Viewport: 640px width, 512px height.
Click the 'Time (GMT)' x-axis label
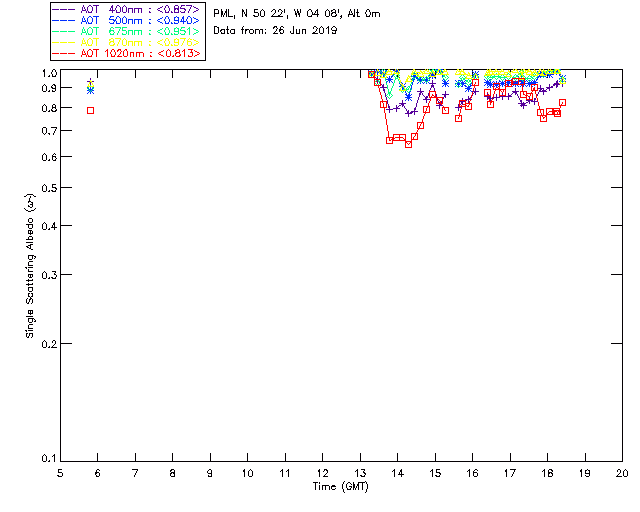point(341,485)
